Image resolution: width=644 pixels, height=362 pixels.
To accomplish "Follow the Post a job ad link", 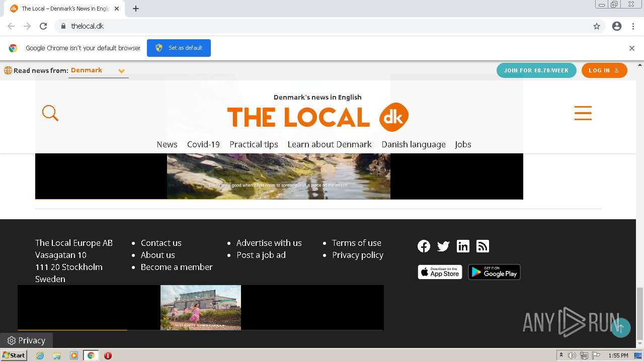I will point(261,255).
